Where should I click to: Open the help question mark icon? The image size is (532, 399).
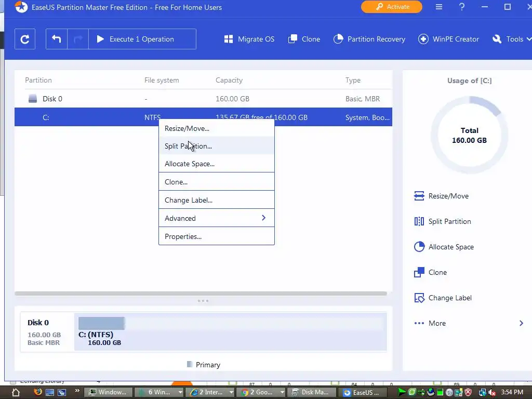click(462, 7)
